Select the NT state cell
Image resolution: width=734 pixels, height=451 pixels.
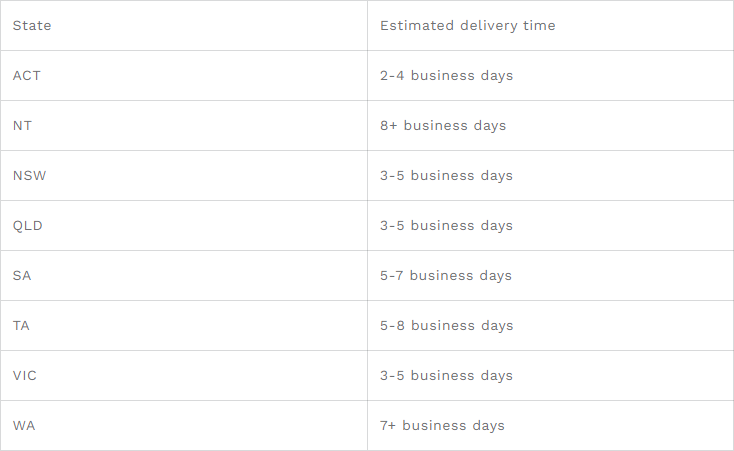point(184,126)
